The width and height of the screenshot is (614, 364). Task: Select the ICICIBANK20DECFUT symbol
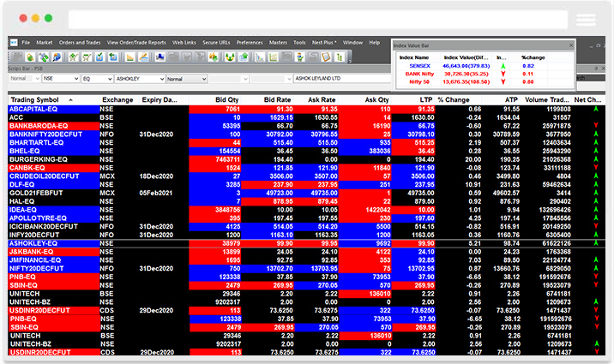44,226
